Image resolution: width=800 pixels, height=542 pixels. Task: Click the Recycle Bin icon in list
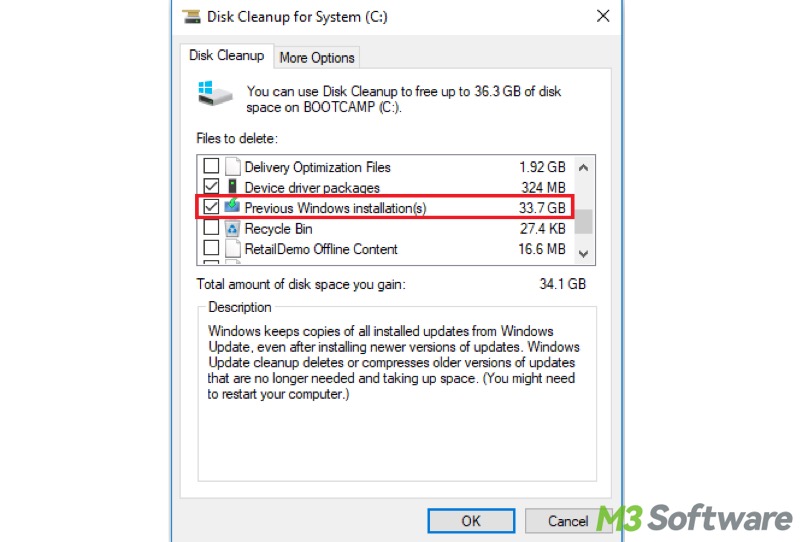(232, 229)
